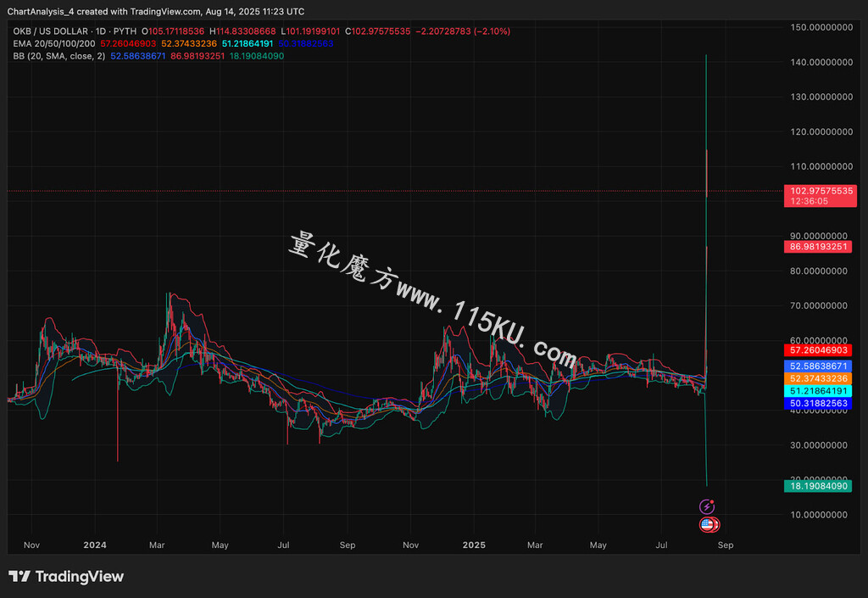Click the 120.00000000 price axis label

click(822, 131)
